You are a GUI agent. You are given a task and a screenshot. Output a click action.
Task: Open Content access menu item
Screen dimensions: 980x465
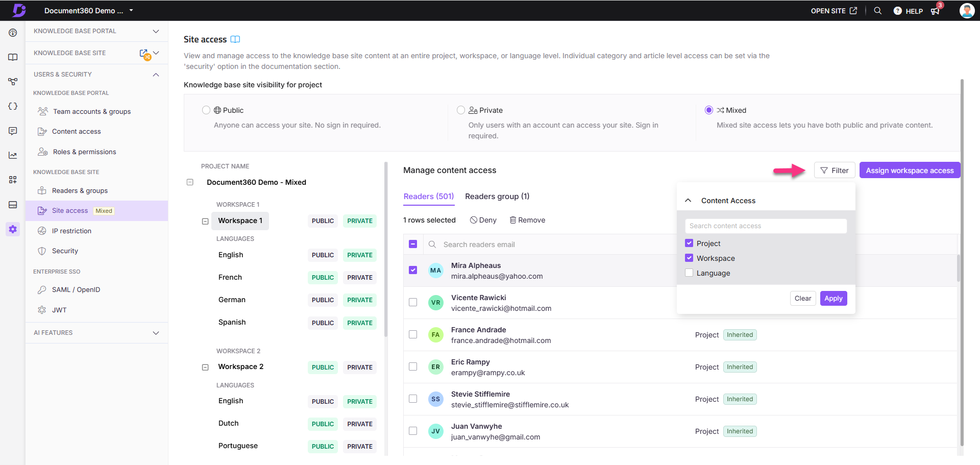[x=77, y=131]
